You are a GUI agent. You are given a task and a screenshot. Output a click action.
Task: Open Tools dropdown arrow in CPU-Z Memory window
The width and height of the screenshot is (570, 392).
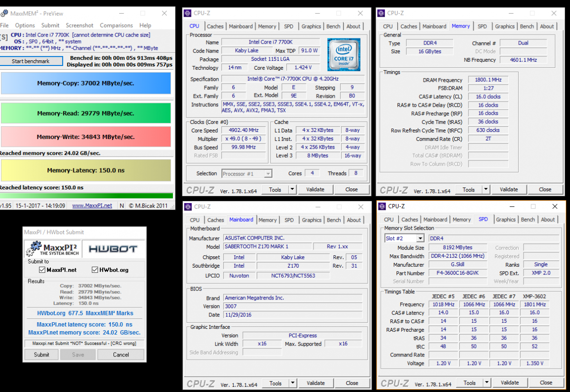click(486, 189)
